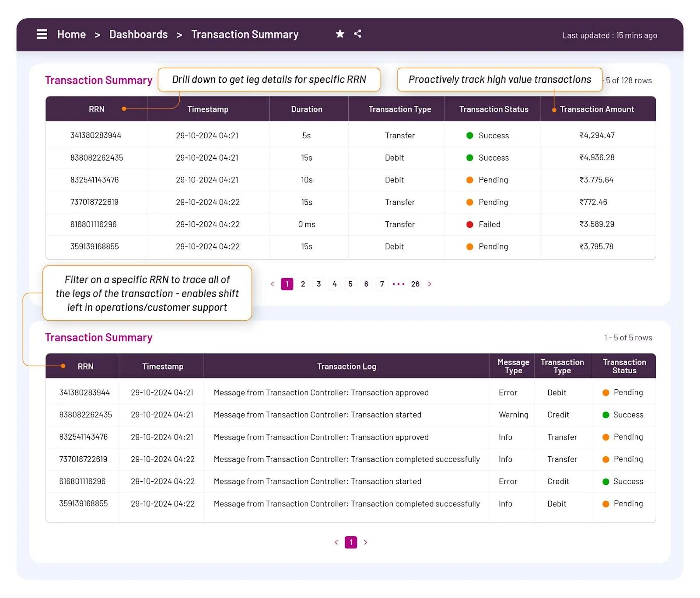The height and width of the screenshot is (598, 700).
Task: Drill into RRN 838082262435 in top table
Action: tap(97, 157)
